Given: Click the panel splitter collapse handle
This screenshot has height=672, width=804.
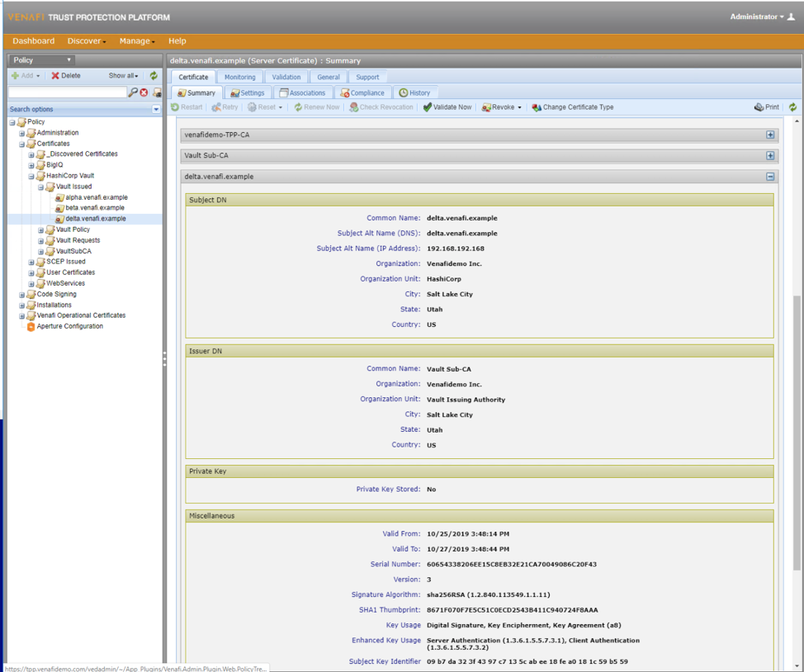Looking at the screenshot, I should tap(164, 358).
